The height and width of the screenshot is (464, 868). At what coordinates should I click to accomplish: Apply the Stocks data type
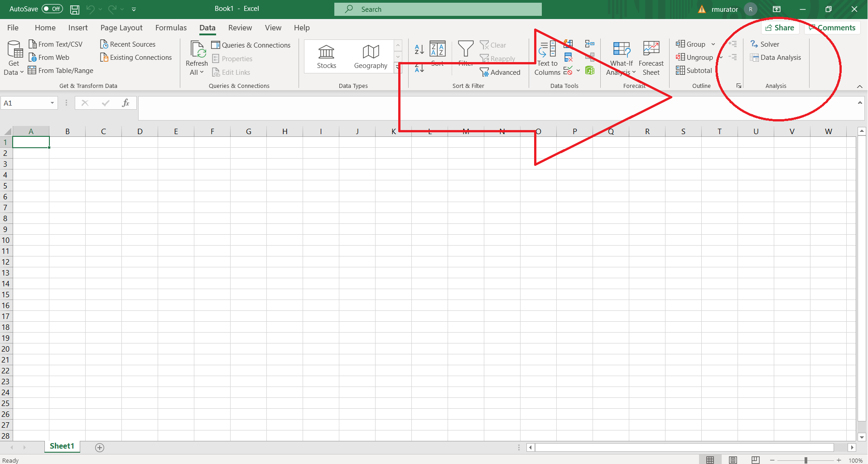click(x=326, y=56)
